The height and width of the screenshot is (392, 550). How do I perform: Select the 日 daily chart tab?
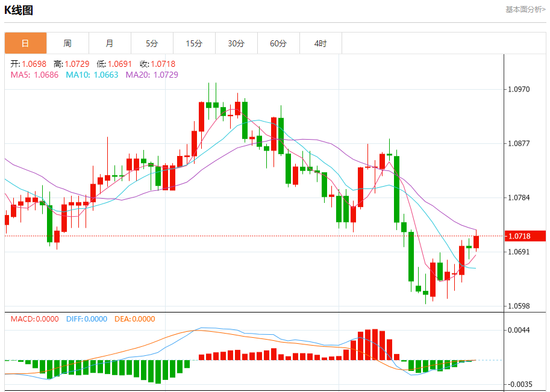(26, 43)
